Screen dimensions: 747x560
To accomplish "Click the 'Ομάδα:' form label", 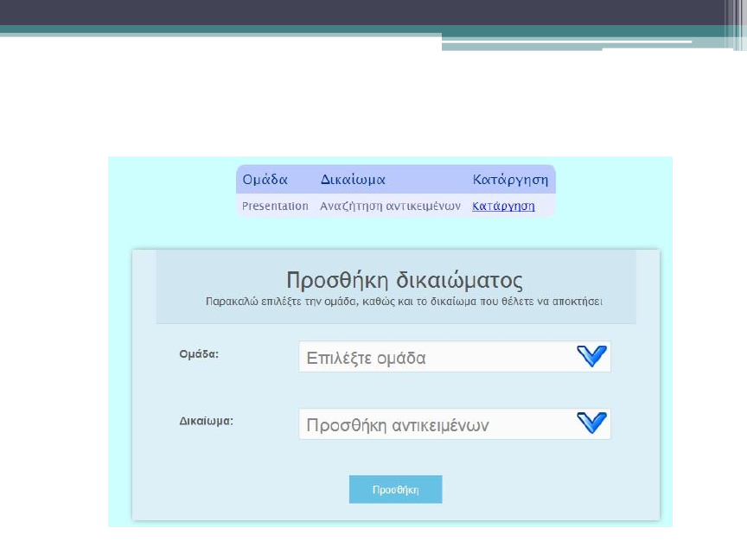I will click(199, 354).
